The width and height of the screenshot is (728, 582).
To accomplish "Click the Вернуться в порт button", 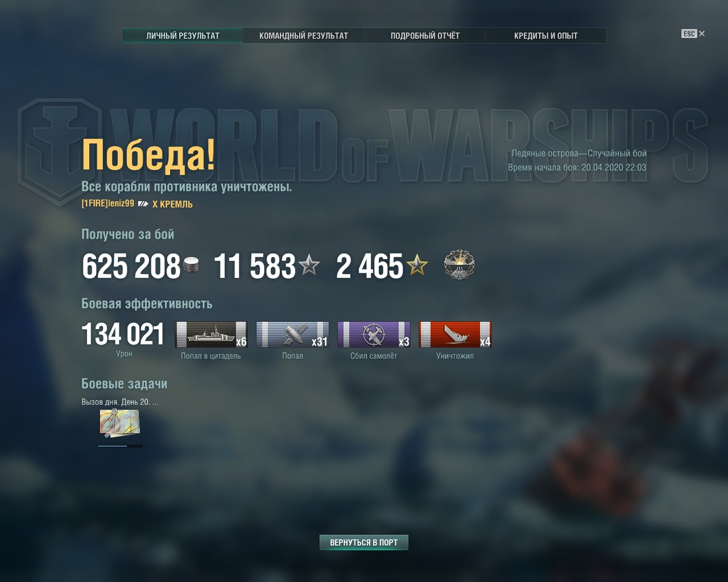I will coord(364,543).
